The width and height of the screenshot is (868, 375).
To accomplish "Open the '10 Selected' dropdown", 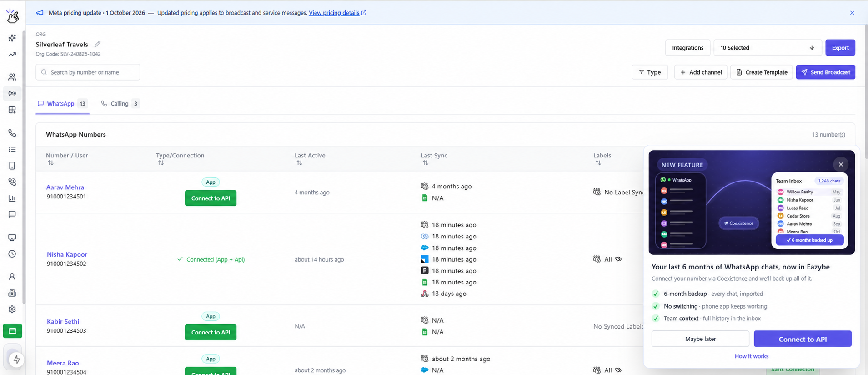I will pyautogui.click(x=768, y=48).
